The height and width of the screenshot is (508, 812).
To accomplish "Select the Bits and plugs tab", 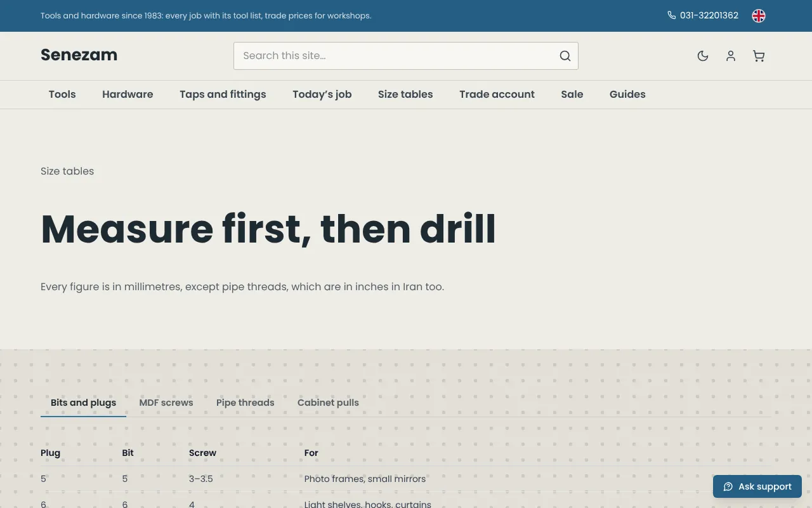I will point(83,403).
